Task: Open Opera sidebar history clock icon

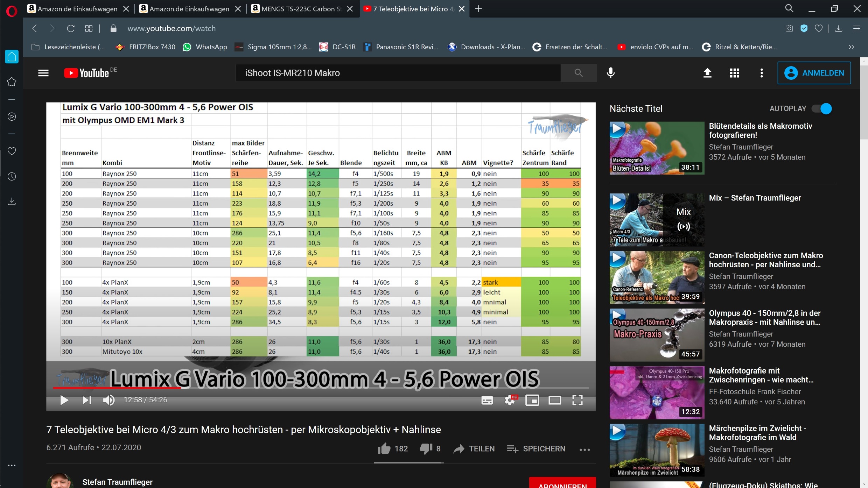Action: [x=12, y=176]
